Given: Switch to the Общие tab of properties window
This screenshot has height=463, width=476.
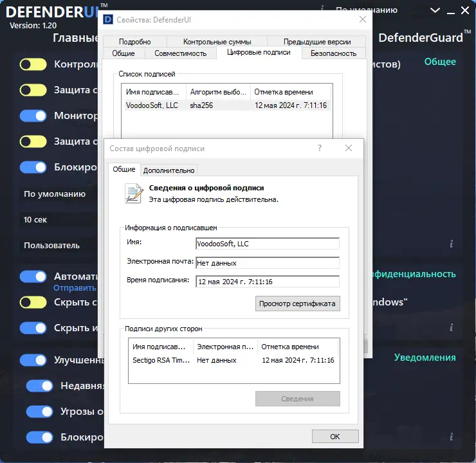Looking at the screenshot, I should 124,53.
